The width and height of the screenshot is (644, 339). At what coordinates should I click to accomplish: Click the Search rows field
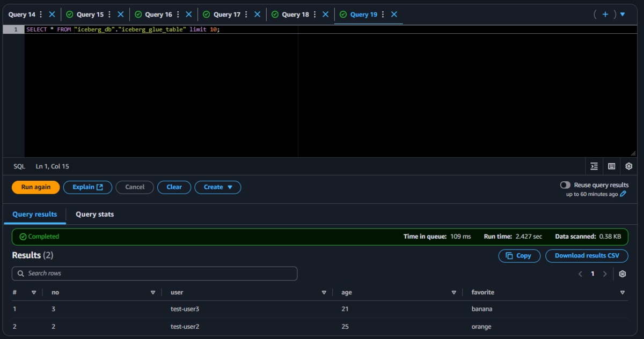pos(155,274)
